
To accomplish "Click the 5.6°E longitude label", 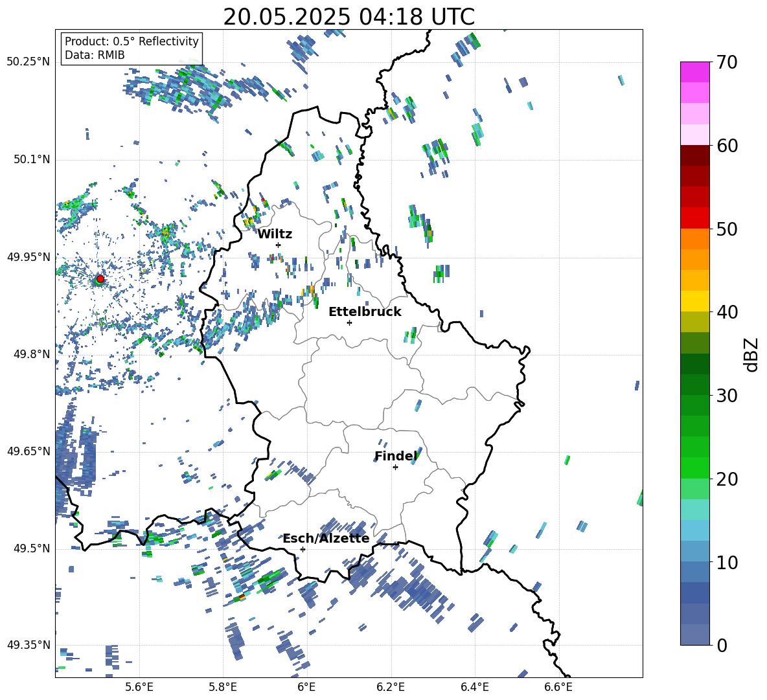I will click(x=139, y=688).
